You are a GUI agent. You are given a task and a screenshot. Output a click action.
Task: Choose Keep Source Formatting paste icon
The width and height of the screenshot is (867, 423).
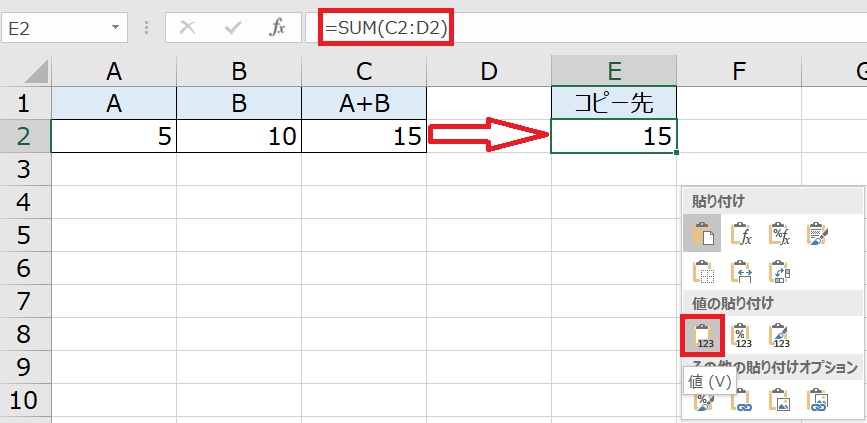coord(817,233)
